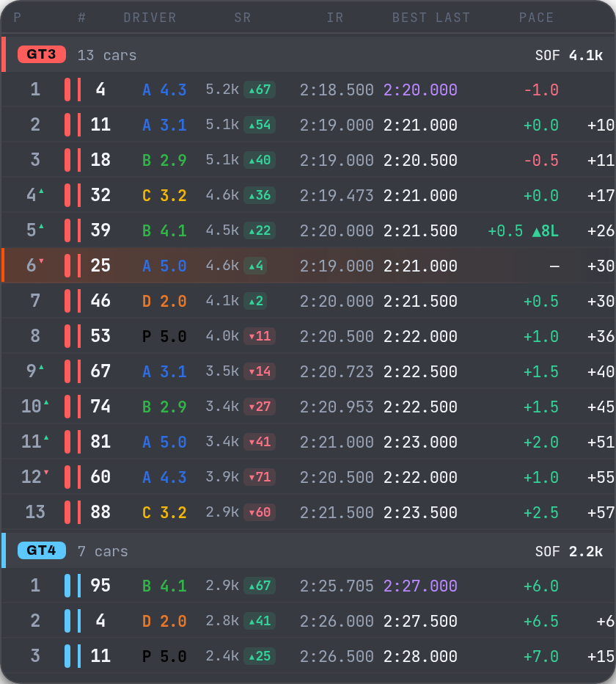Select car number 53
616x684 pixels.
[100, 336]
